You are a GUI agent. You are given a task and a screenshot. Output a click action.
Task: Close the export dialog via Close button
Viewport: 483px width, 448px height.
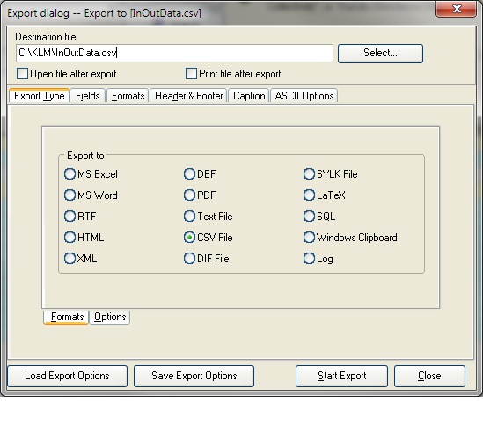tap(429, 376)
